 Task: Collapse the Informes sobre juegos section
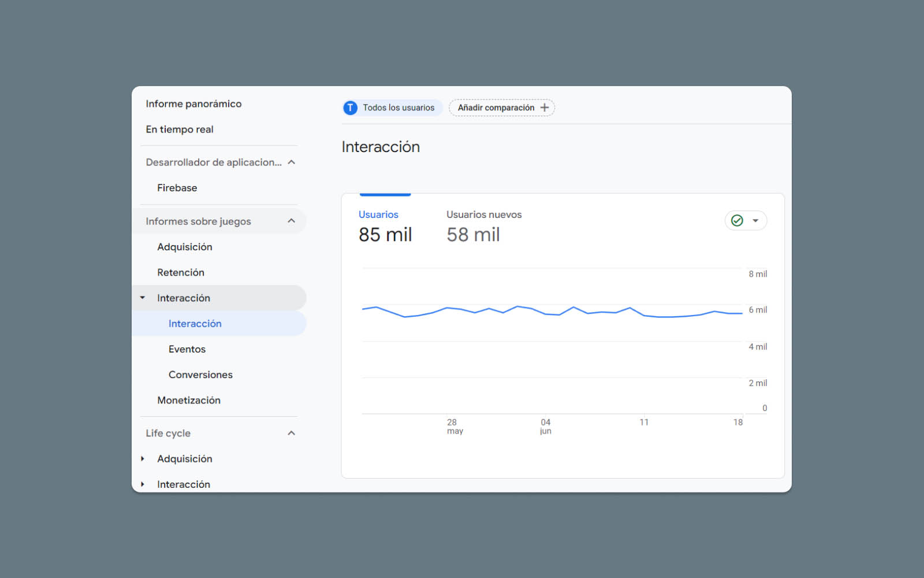coord(292,221)
